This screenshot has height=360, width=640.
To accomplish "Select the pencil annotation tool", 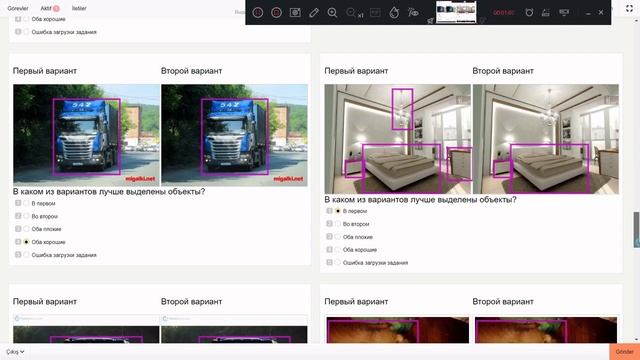I will click(313, 13).
